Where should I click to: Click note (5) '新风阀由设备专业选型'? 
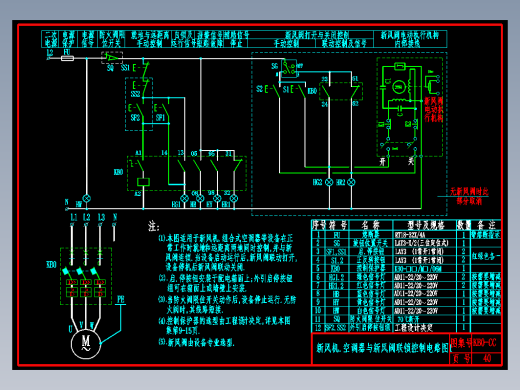[x=197, y=342]
